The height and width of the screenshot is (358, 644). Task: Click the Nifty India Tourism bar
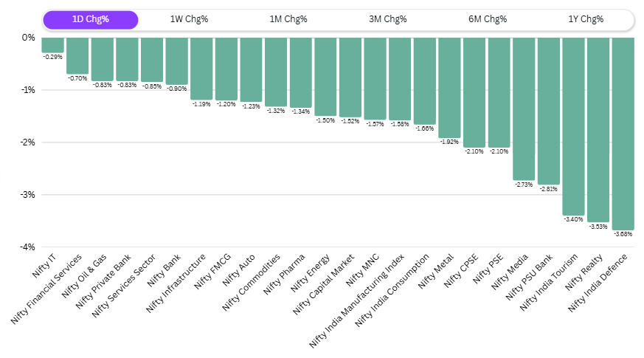coord(573,125)
